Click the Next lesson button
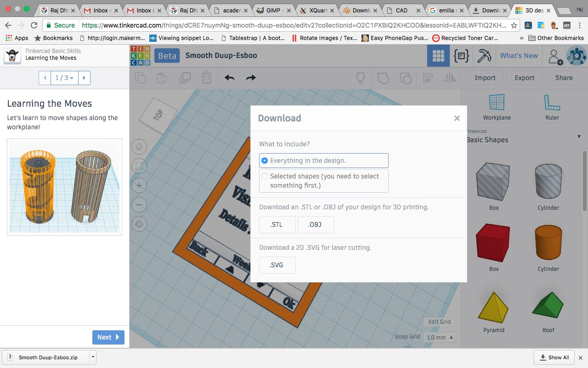Screen dimensions: 588x368 (x=108, y=337)
